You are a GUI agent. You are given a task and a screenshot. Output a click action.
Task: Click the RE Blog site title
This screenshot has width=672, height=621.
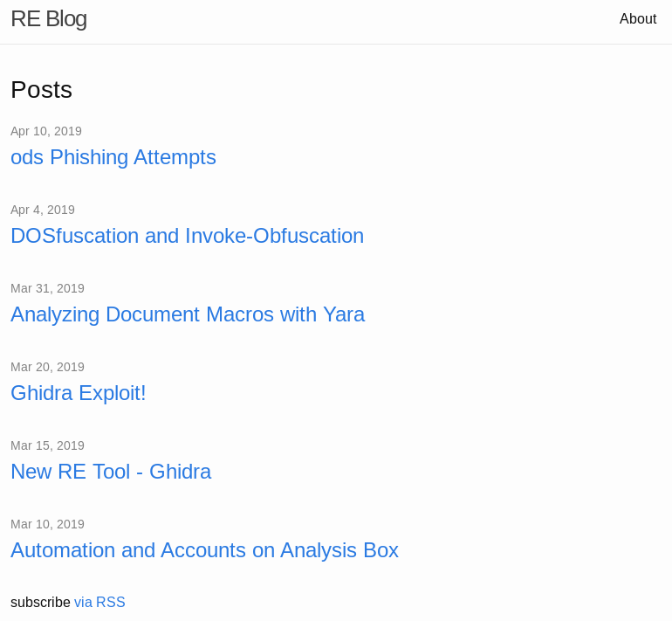tap(49, 19)
